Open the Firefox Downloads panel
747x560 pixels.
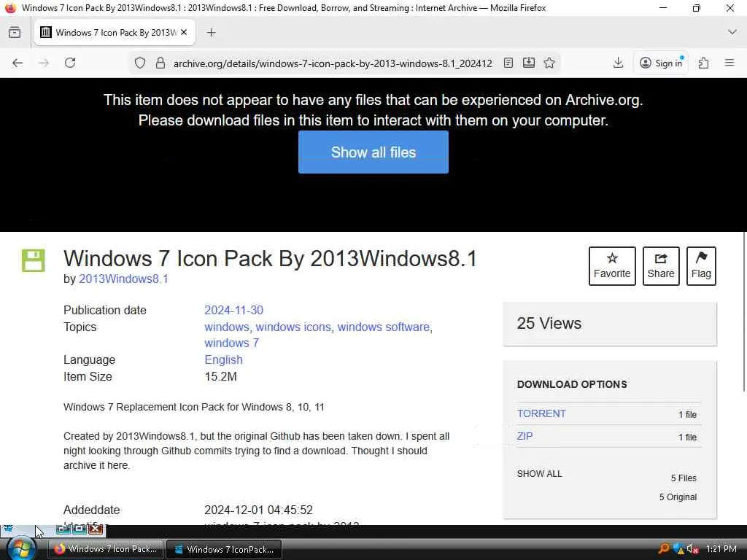(618, 63)
